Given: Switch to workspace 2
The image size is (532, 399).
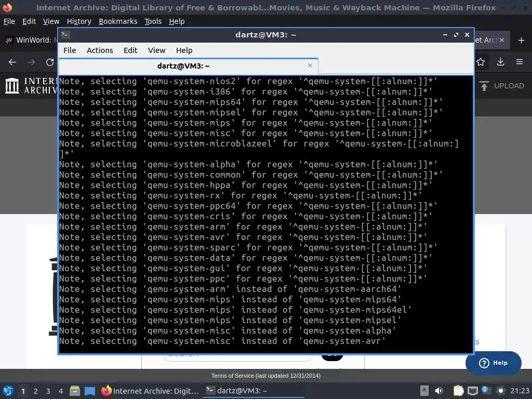Looking at the screenshot, I should [36, 391].
